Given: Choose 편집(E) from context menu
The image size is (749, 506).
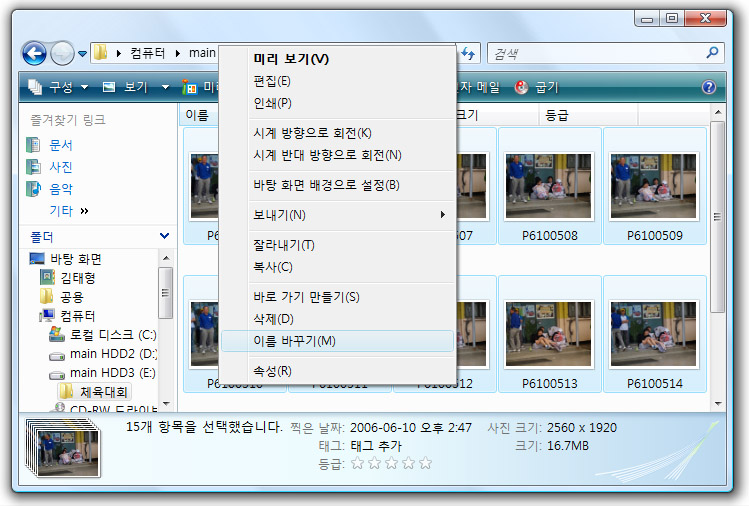Looking at the screenshot, I should pos(337,81).
